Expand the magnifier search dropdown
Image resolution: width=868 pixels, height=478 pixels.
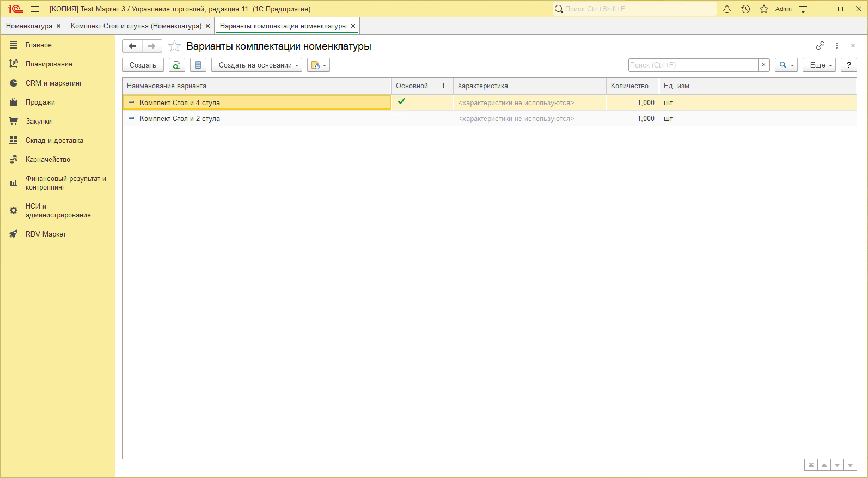786,65
